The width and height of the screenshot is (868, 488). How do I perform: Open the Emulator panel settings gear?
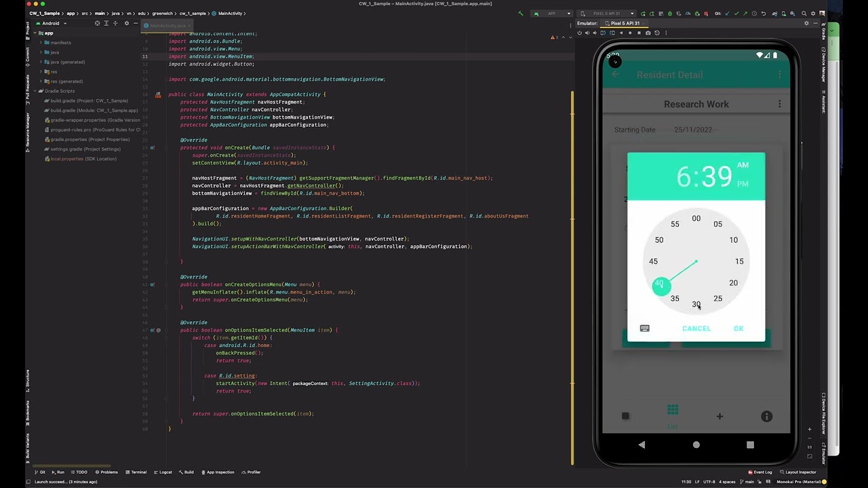click(806, 23)
